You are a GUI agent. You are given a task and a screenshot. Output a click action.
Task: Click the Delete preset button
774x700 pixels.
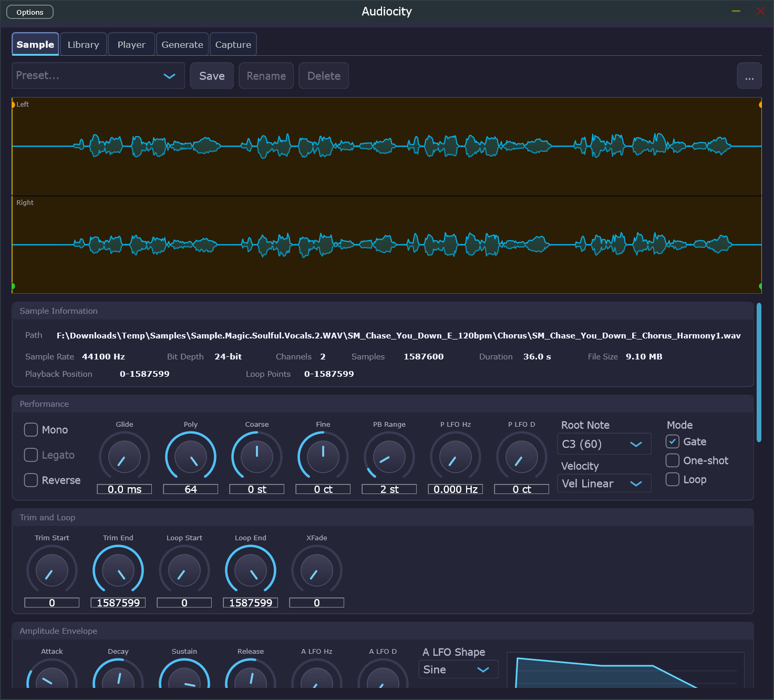coord(324,76)
